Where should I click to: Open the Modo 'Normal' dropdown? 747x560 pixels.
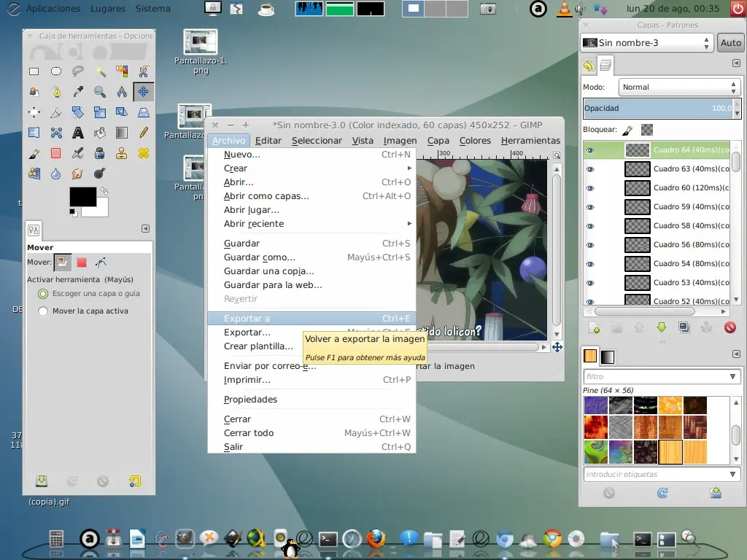(678, 87)
